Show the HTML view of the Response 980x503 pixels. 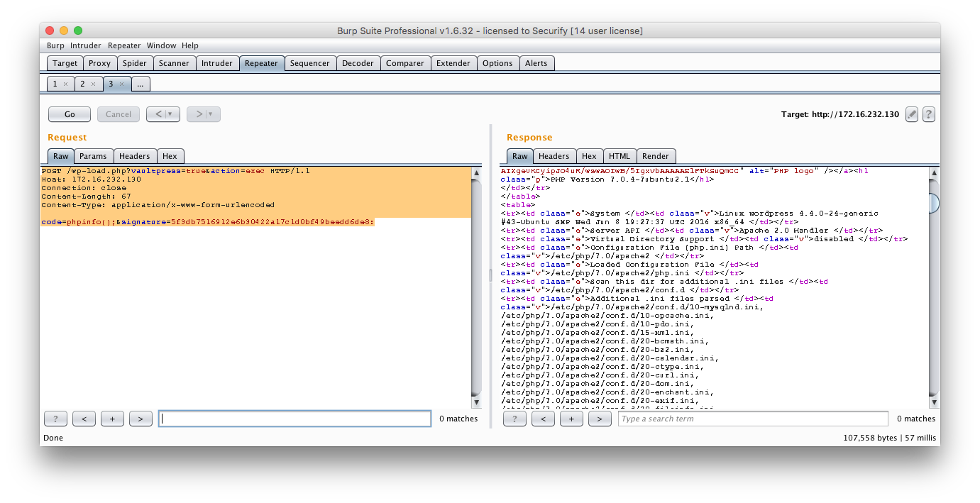click(620, 156)
